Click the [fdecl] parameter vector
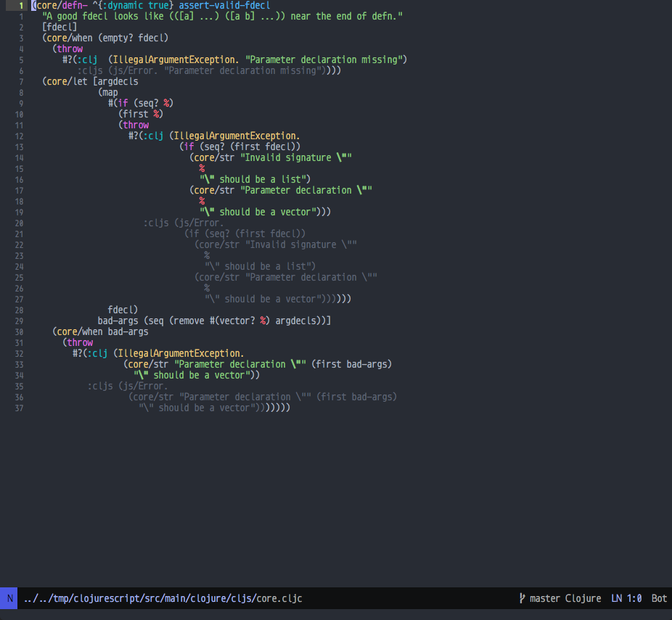672x620 pixels. (60, 27)
